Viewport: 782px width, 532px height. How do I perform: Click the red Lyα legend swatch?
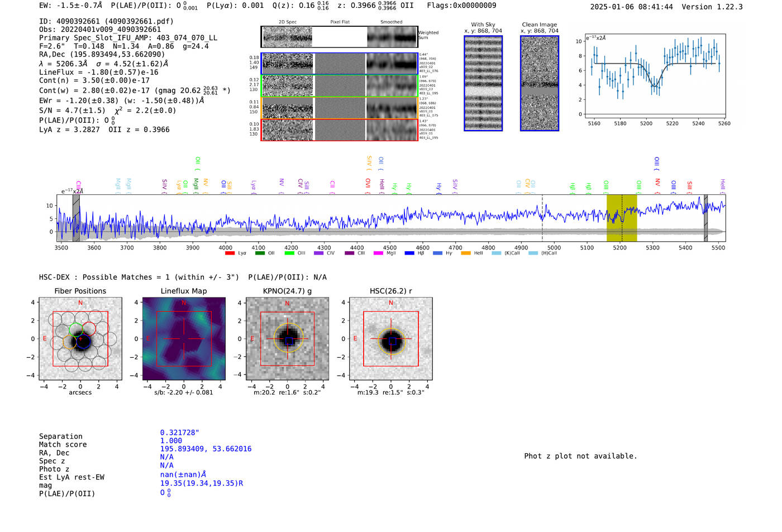[x=230, y=253]
